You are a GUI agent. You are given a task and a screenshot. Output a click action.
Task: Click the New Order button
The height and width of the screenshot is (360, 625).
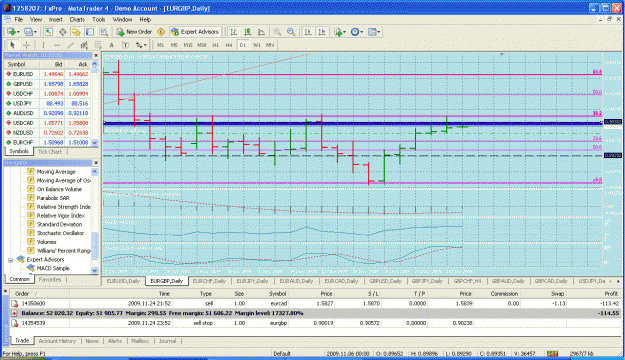[134, 32]
